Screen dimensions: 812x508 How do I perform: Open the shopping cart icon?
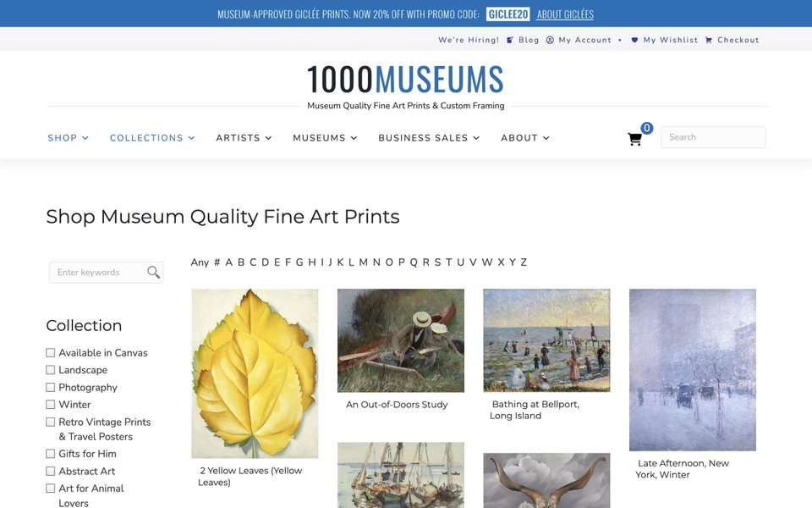point(634,139)
